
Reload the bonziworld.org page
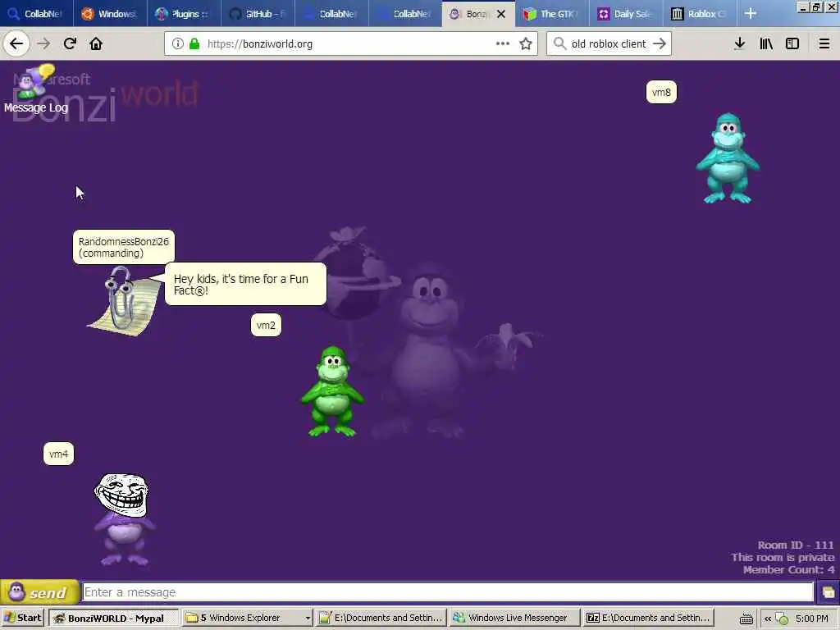(70, 43)
